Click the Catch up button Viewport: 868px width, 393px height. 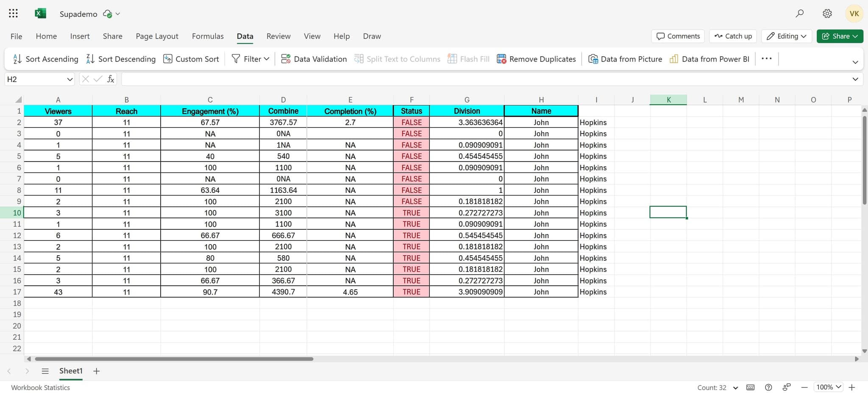pos(733,36)
